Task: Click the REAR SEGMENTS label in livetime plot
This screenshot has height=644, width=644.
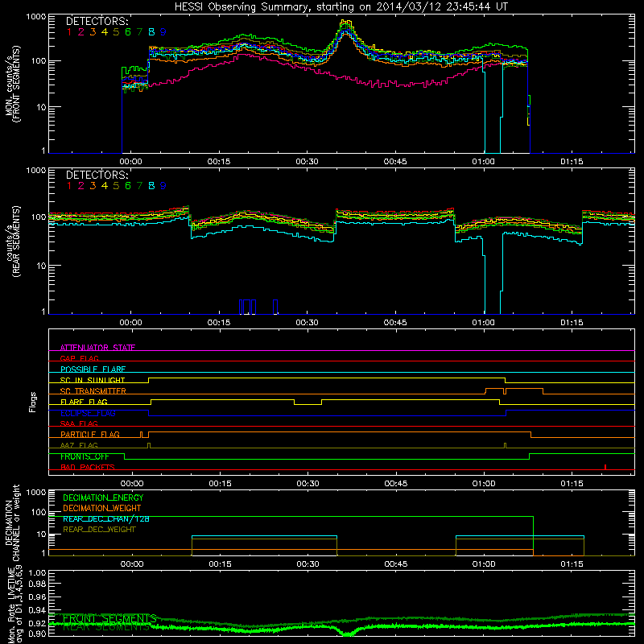Action: tap(106, 627)
